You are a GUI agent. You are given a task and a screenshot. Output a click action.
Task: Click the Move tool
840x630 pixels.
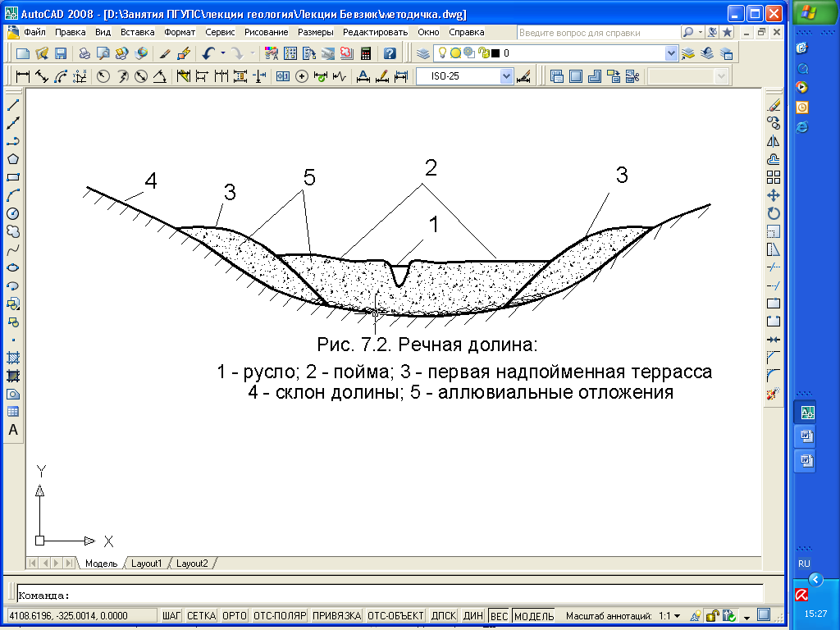773,195
